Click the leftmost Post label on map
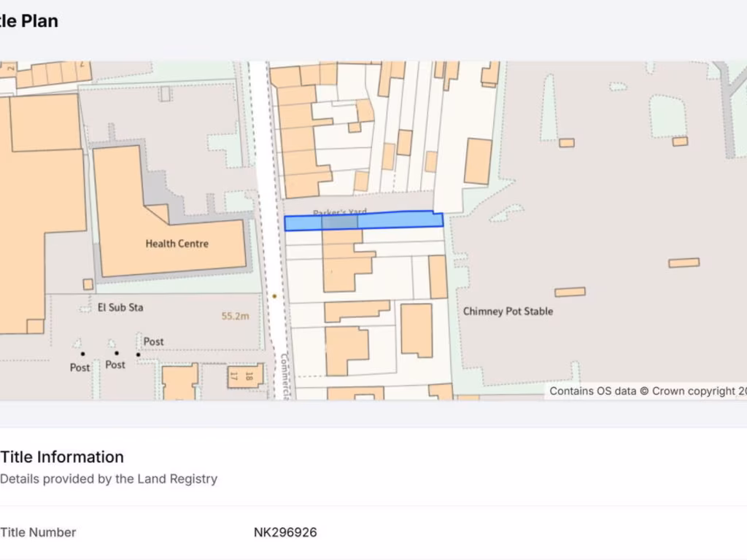Image resolution: width=747 pixels, height=560 pixels. pyautogui.click(x=80, y=367)
